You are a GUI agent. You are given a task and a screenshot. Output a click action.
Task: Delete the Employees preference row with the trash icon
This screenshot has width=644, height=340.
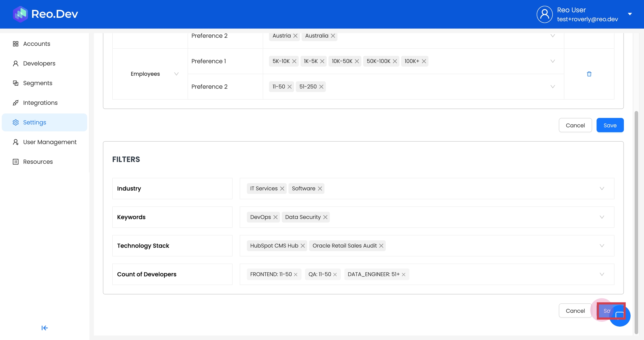pos(589,74)
